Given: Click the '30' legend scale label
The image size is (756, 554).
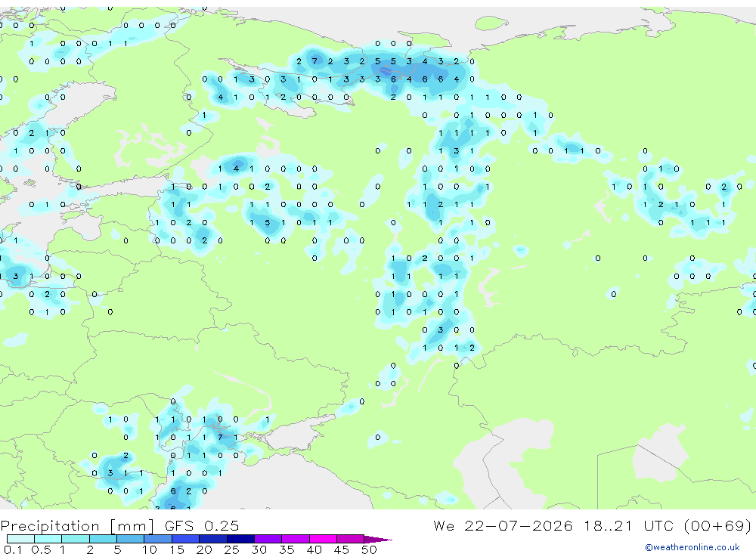Looking at the screenshot, I should click(259, 549).
